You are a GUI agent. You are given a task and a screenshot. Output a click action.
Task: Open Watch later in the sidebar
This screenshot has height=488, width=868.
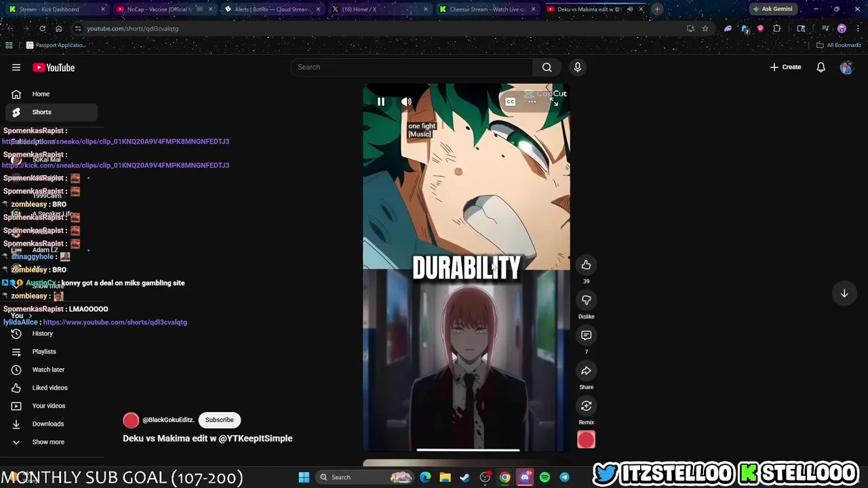[x=51, y=369]
